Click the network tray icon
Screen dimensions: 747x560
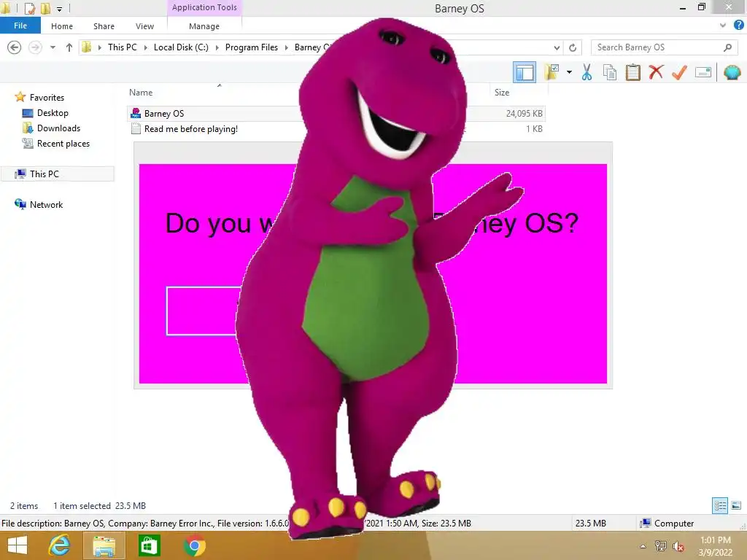coord(661,546)
